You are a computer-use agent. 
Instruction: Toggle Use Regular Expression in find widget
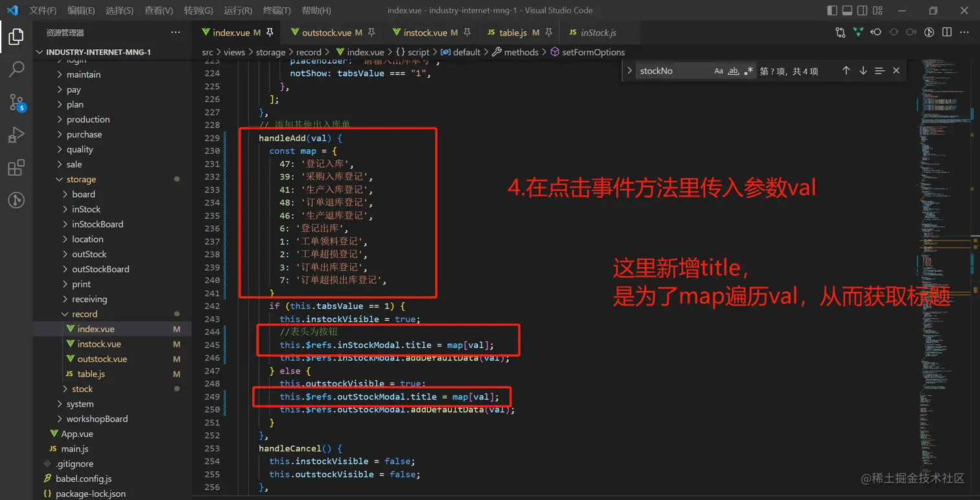coord(749,71)
